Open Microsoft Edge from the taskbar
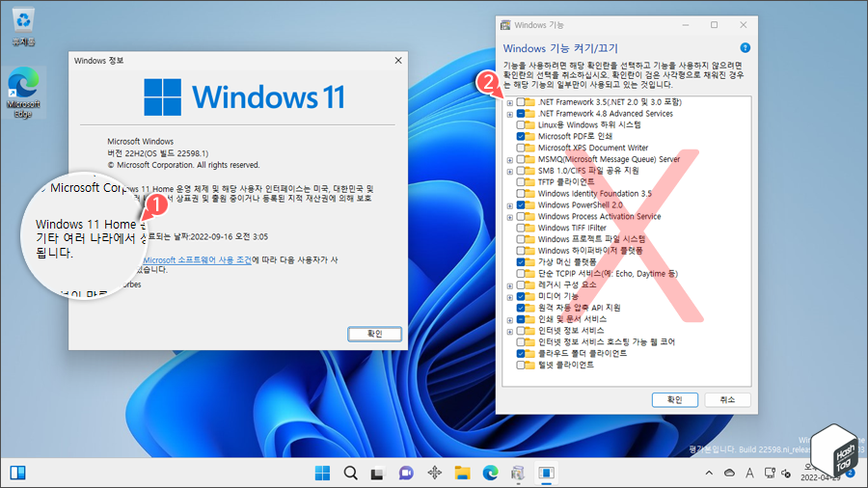This screenshot has width=868, height=488. pyautogui.click(x=490, y=473)
